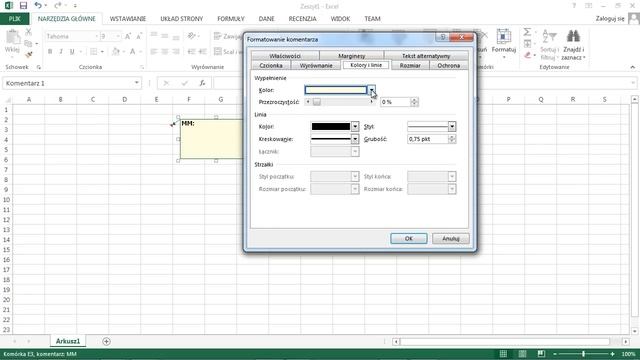Image resolution: width=640 pixels, height=360 pixels.
Task: Open the fill Kolor dropdown arrow
Action: click(371, 90)
